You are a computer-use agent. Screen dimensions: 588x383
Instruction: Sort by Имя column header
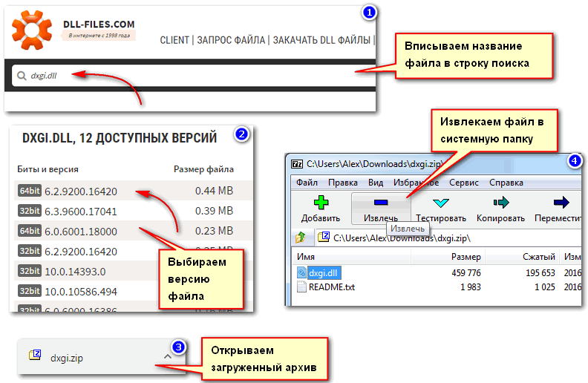(x=306, y=257)
